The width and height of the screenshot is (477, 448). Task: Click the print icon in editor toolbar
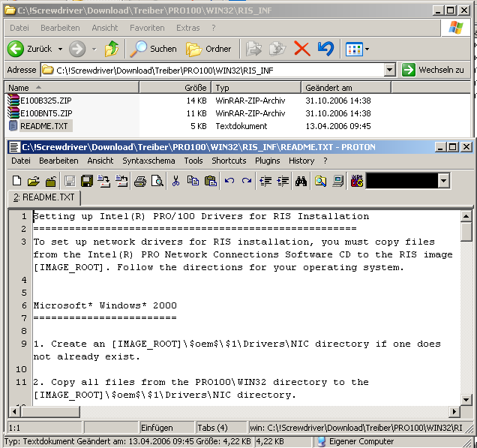tap(139, 181)
